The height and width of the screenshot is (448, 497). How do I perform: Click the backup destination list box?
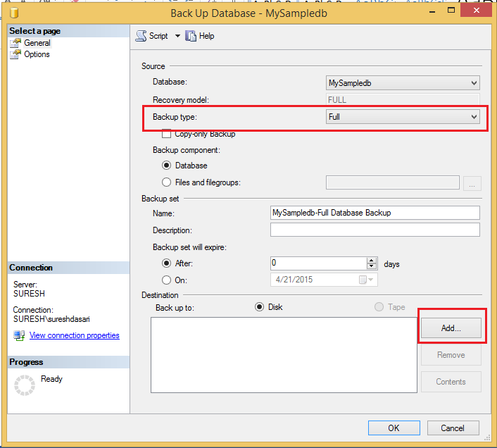[284, 355]
